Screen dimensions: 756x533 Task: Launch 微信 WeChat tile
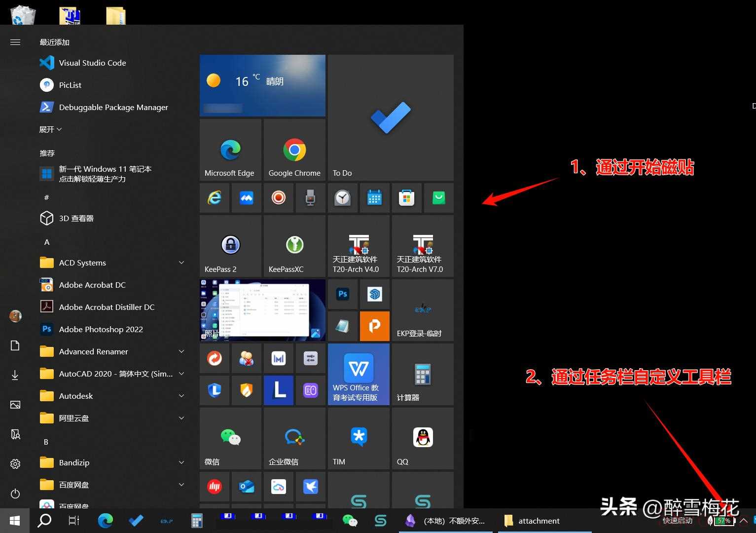[x=230, y=438]
